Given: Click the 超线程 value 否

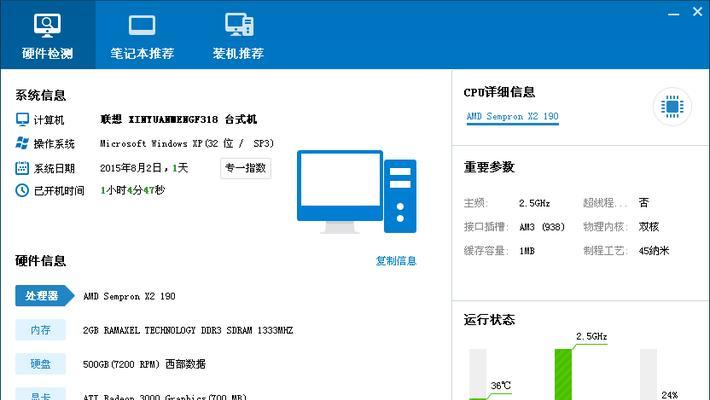Looking at the screenshot, I should (x=643, y=202).
